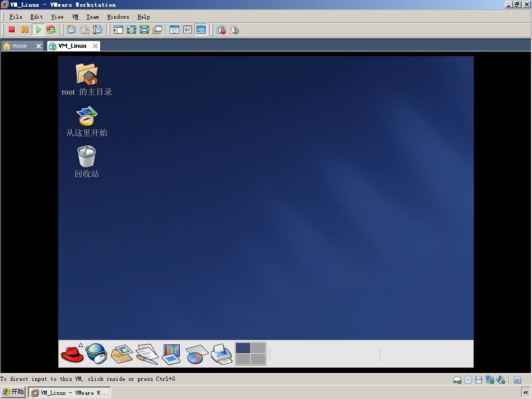The width and height of the screenshot is (532, 399).
Task: Take a snapshot using the clock-with-spark icon
Action: (x=71, y=30)
